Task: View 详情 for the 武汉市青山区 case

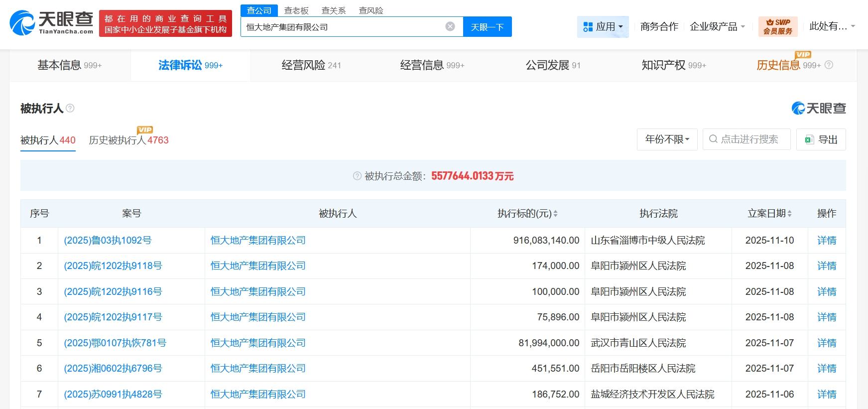Action: 827,343
